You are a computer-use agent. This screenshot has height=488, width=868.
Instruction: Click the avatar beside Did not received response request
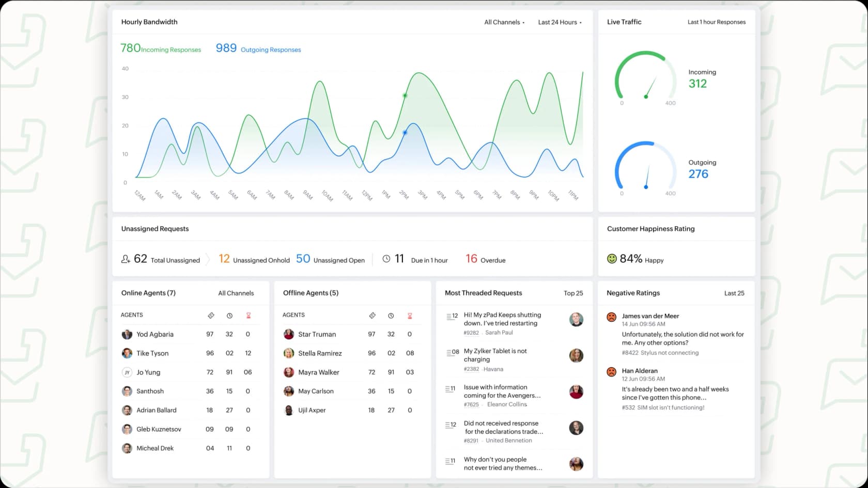(x=576, y=428)
